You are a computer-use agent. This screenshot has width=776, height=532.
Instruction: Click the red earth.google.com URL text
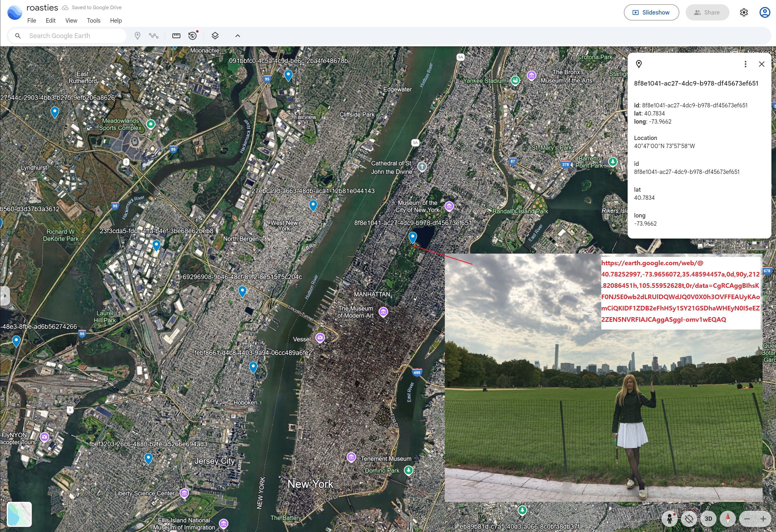[680, 291]
